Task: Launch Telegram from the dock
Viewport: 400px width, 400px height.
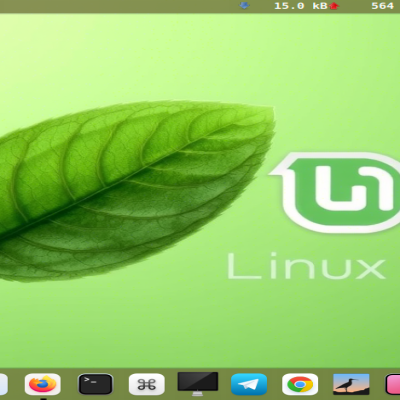Action: coord(249,384)
